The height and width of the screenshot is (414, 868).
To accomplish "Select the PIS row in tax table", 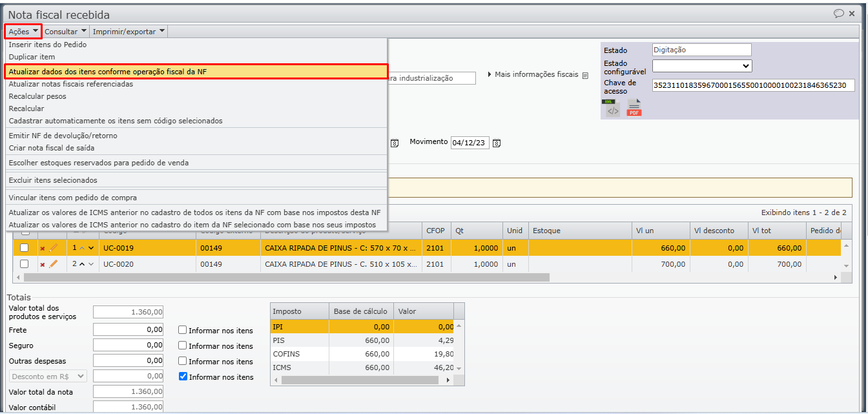I will click(x=362, y=340).
